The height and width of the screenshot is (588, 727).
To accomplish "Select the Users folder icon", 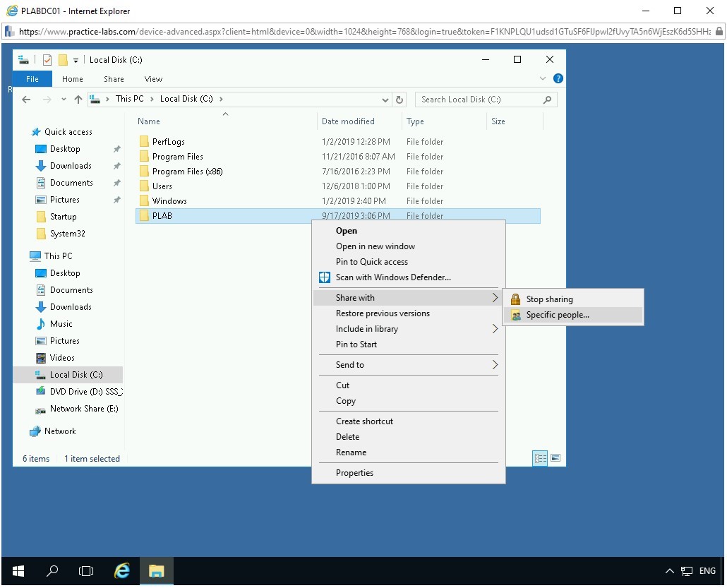I will pyautogui.click(x=144, y=186).
